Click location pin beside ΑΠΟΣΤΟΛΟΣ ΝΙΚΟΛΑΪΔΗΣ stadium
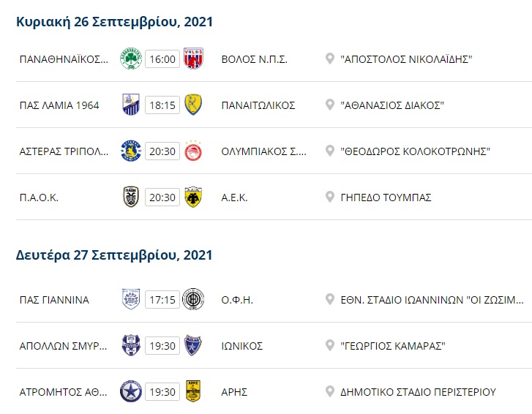This screenshot has width=532, height=414. pyautogui.click(x=331, y=59)
